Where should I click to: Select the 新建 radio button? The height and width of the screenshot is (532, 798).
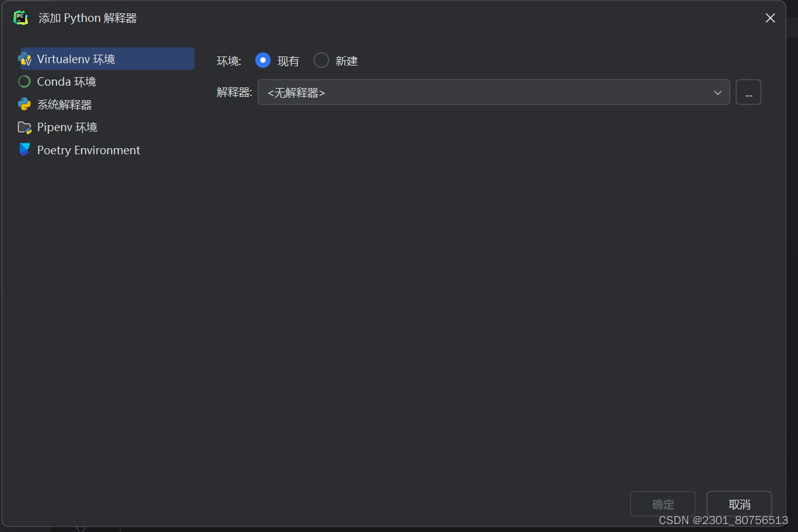321,60
